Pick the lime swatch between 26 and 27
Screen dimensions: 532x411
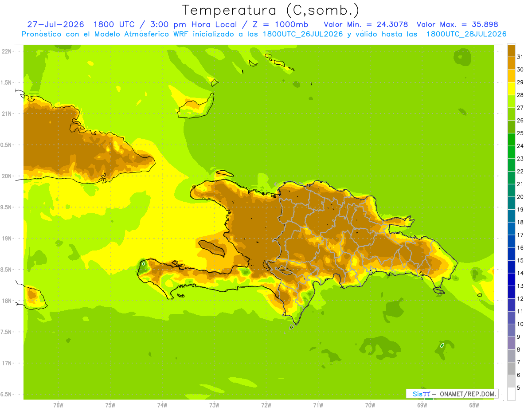coord(511,114)
